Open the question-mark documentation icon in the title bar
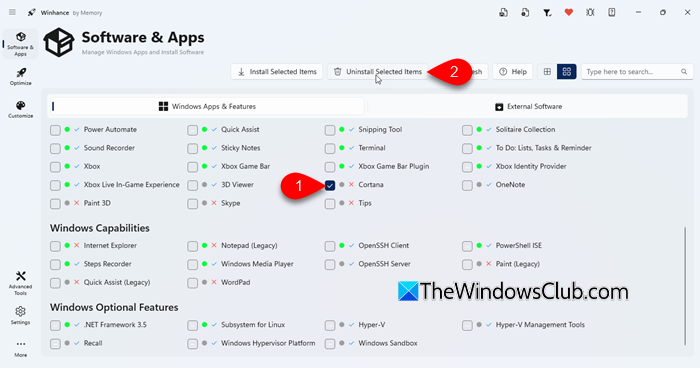The image size is (700, 369). (x=612, y=12)
